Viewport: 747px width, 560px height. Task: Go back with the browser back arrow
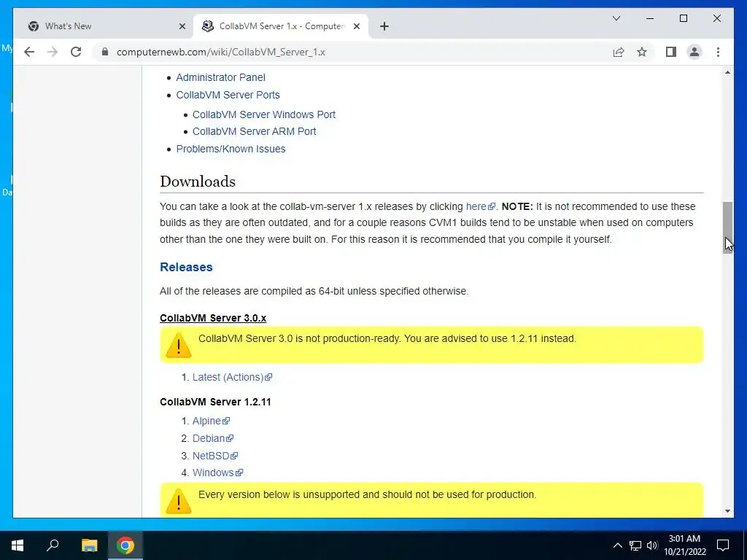(29, 52)
